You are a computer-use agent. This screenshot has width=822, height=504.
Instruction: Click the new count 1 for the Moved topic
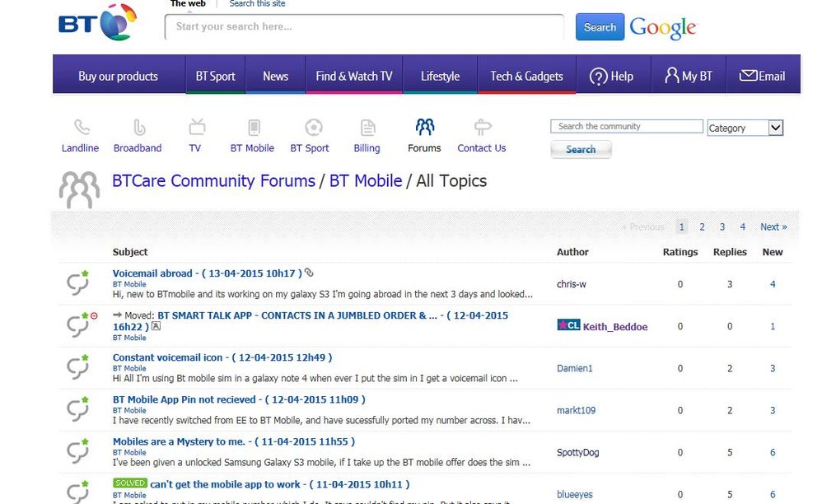point(773,326)
